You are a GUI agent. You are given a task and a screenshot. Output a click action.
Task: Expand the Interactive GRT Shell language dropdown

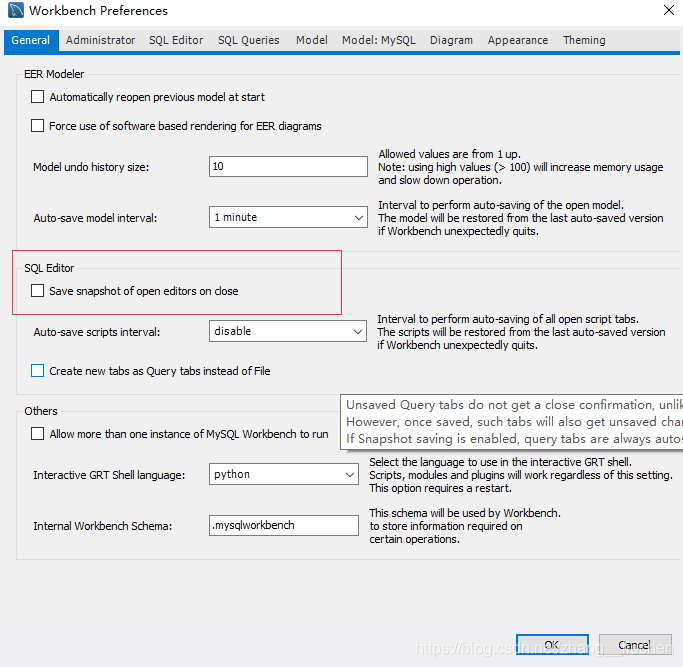tap(284, 474)
